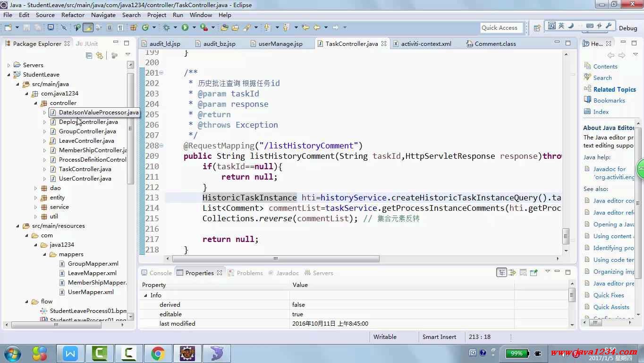This screenshot has width=644, height=363.
Task: Open the Window menu
Action: pyautogui.click(x=201, y=15)
